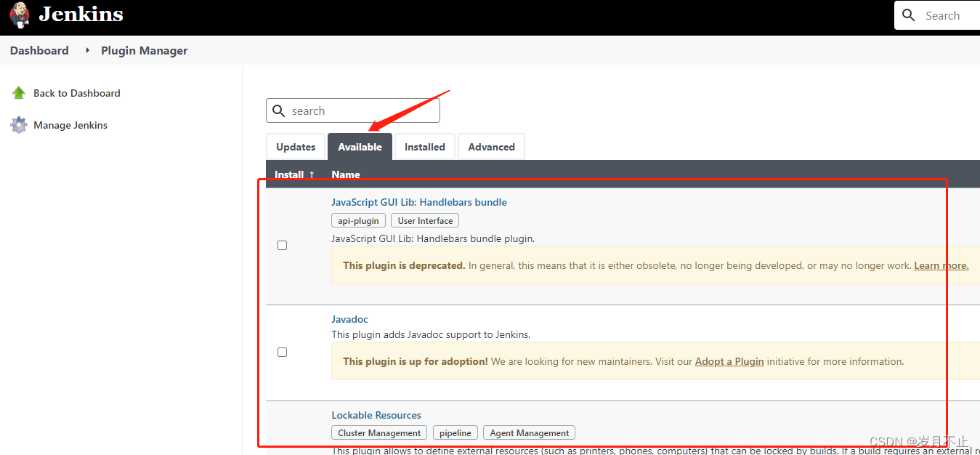Screen dimensions: 980x455
Task: Focus the plugin search input box
Action: (353, 111)
